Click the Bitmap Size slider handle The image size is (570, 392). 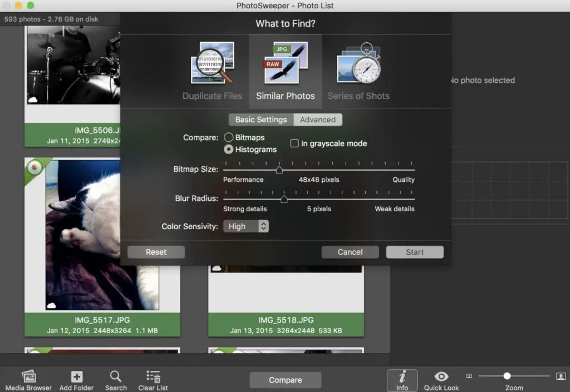pyautogui.click(x=279, y=170)
